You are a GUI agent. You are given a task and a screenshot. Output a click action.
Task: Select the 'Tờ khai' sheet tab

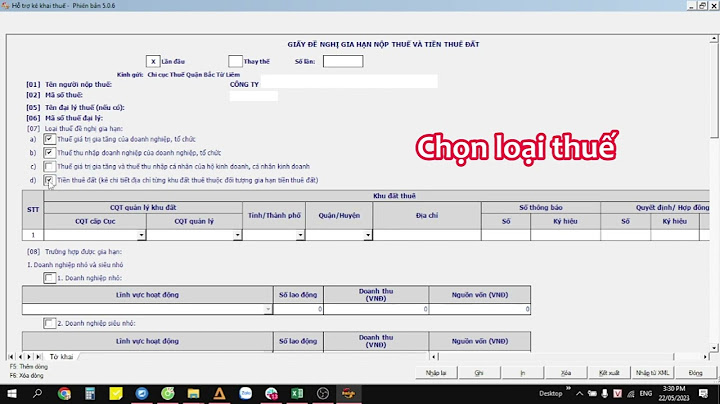(62, 357)
